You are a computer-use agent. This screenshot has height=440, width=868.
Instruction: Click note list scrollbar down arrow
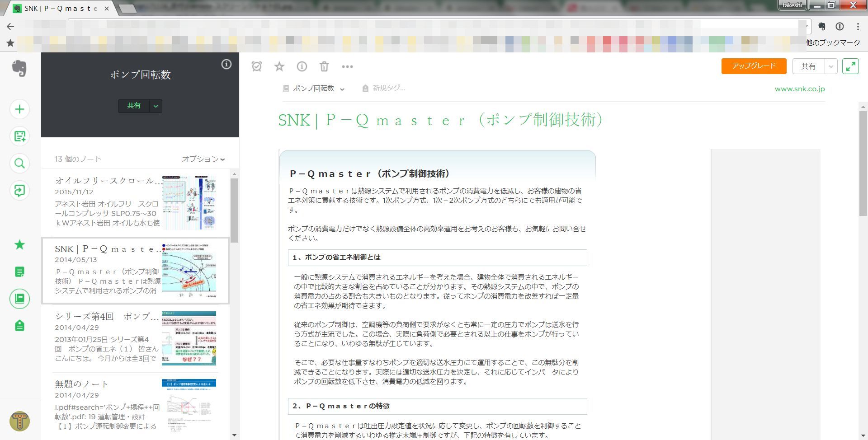point(234,435)
